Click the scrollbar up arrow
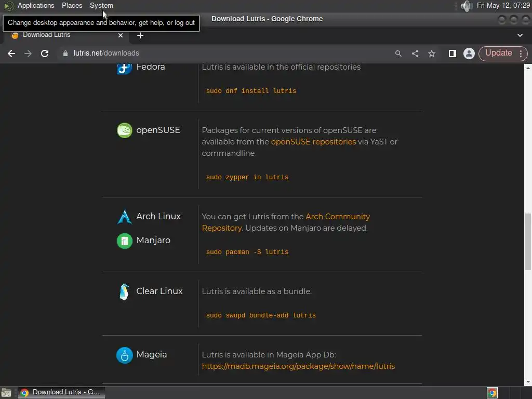This screenshot has height=399, width=532. tap(528, 68)
